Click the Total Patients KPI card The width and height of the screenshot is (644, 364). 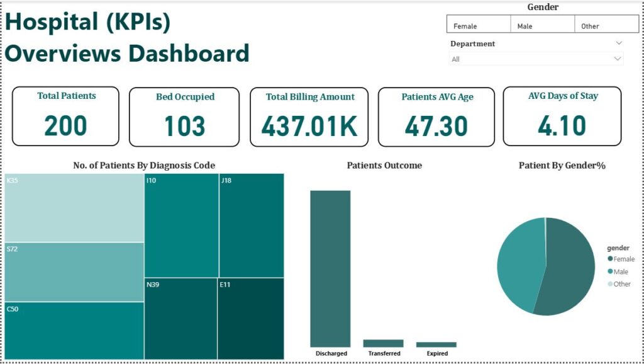point(66,117)
